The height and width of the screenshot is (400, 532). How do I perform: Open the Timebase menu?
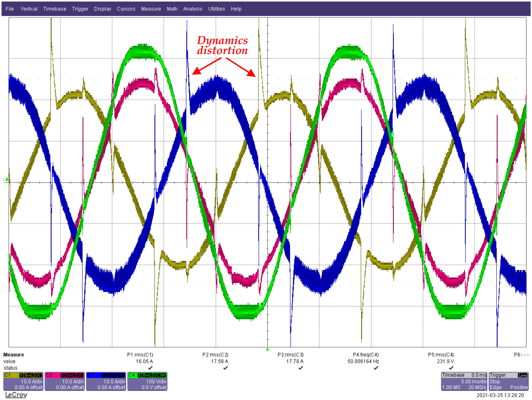55,9
